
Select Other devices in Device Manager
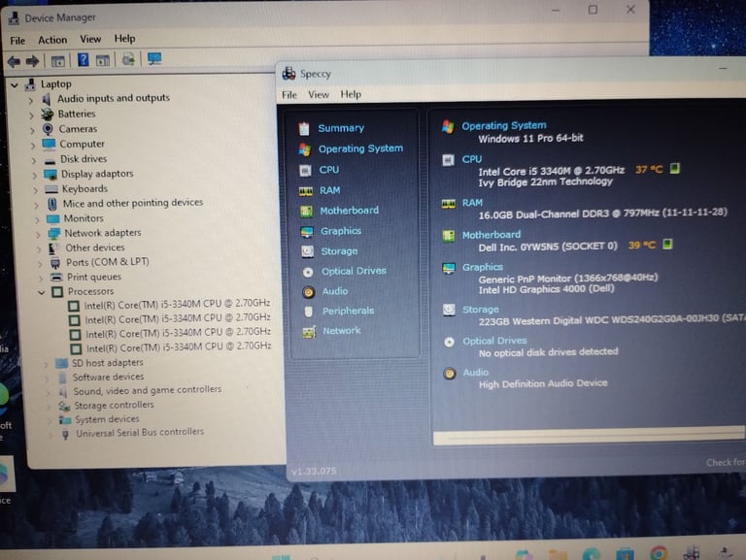94,247
